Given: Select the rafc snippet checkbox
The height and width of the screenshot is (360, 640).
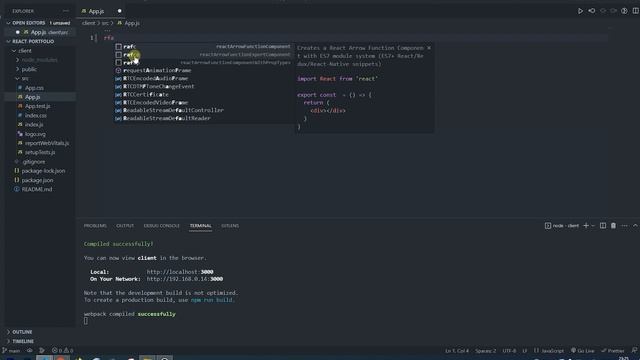Looking at the screenshot, I should point(118,47).
